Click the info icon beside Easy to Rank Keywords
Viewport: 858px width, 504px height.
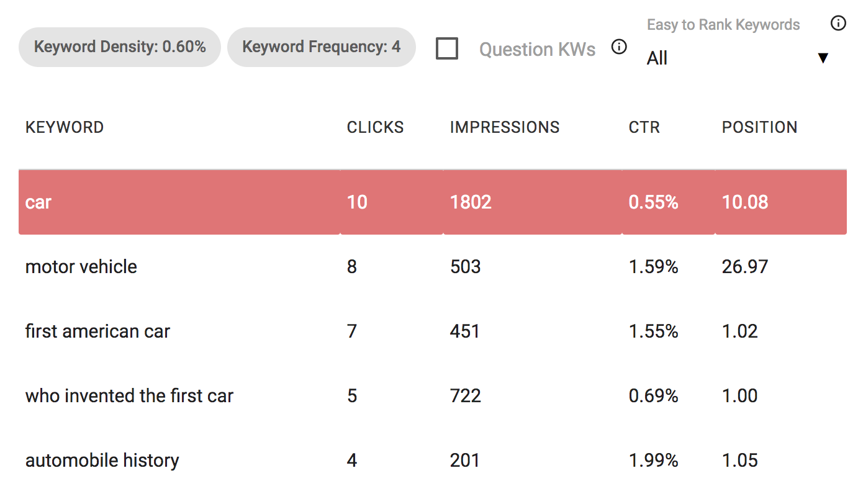point(838,23)
